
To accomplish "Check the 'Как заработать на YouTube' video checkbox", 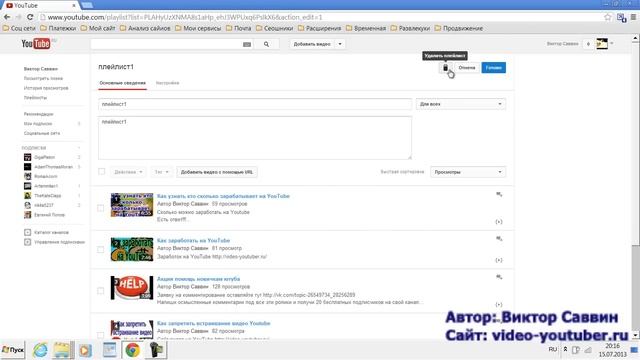I will (x=100, y=249).
